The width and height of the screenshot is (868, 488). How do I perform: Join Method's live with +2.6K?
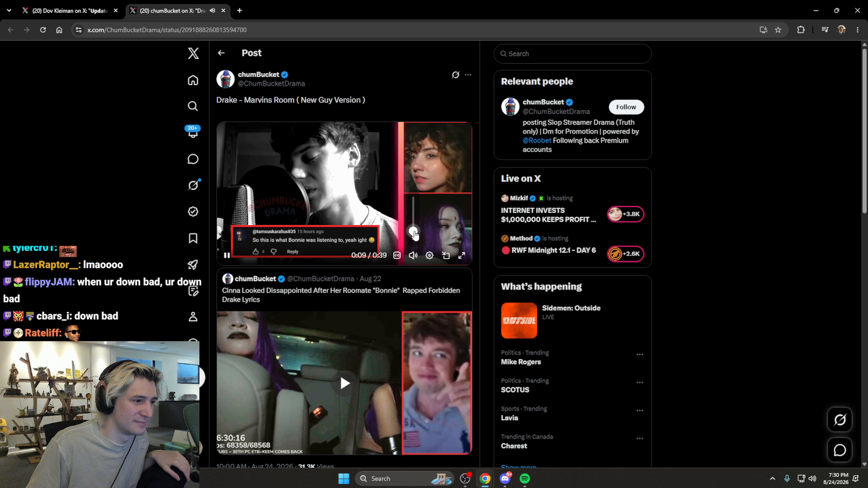pos(626,254)
